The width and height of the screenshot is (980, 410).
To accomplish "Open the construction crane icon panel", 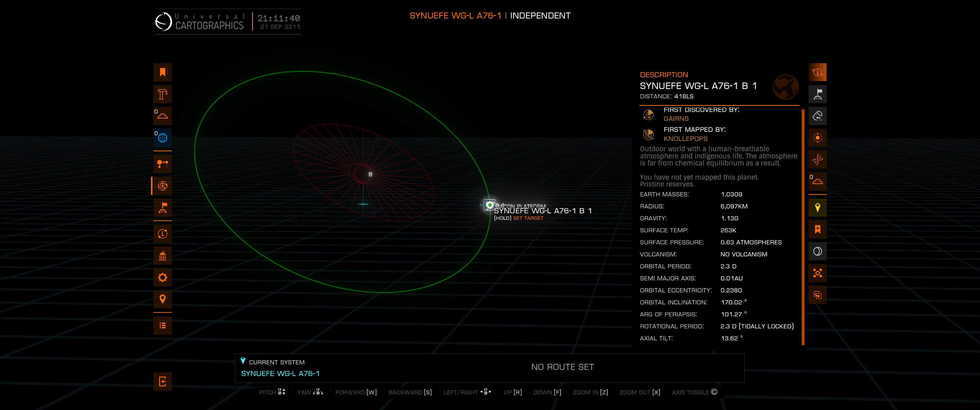I will tap(162, 94).
